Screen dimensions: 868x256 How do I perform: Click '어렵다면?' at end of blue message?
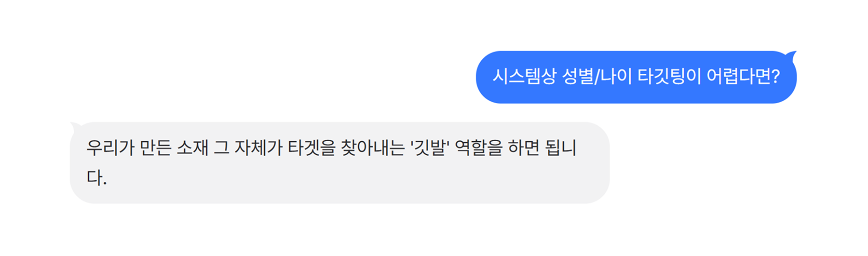coord(744,77)
